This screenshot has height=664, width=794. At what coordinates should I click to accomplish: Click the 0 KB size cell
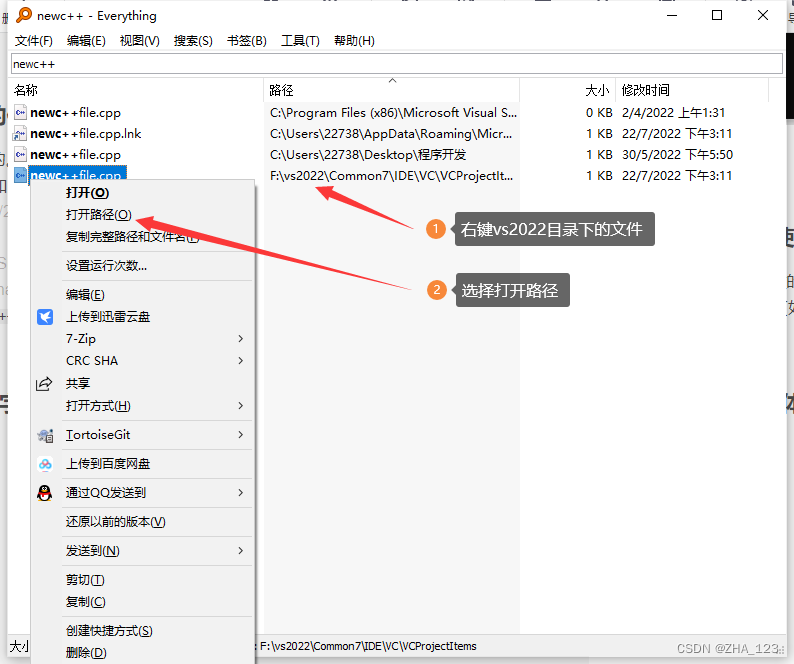(599, 113)
